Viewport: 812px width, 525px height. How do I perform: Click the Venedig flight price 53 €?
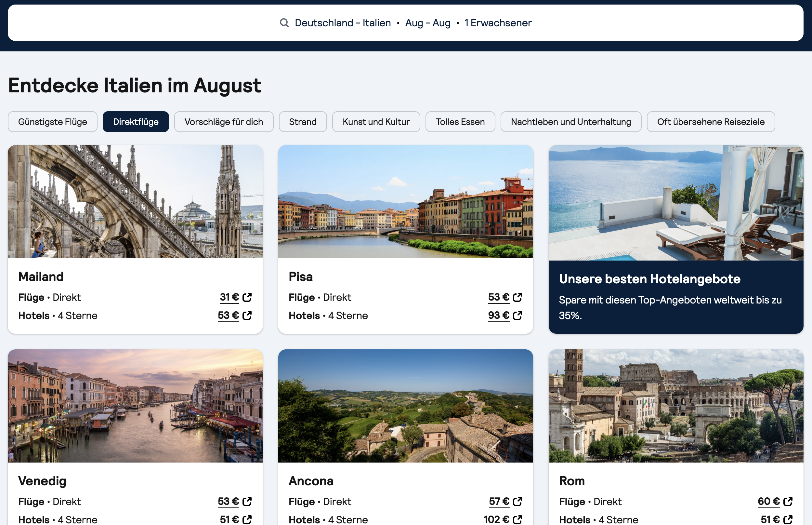[228, 502]
